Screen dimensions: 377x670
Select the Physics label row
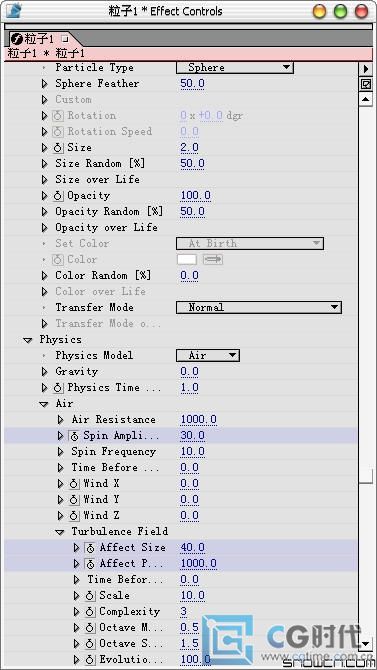pyautogui.click(x=60, y=340)
